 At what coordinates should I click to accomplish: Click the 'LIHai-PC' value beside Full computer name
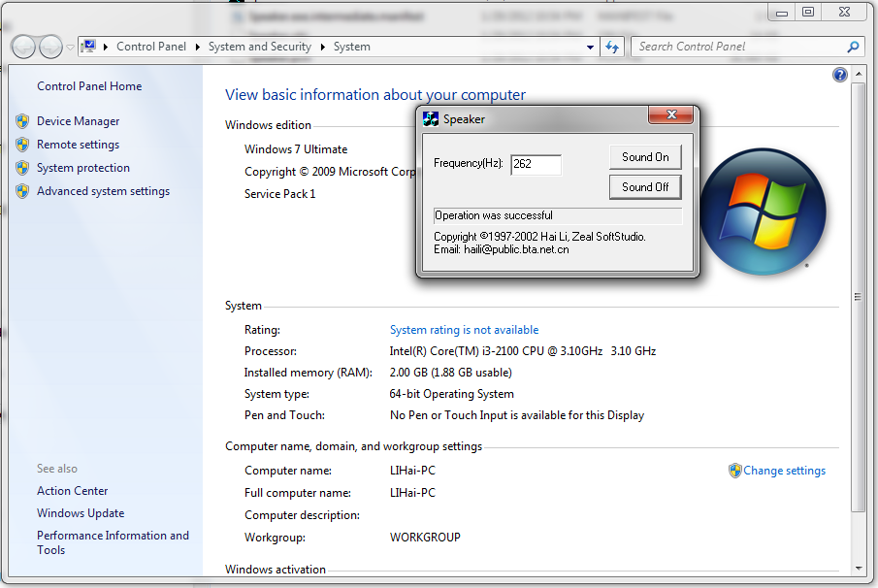(412, 493)
